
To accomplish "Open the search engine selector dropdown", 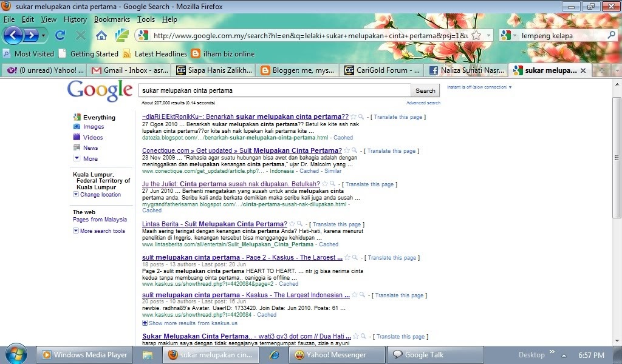I will (508, 36).
